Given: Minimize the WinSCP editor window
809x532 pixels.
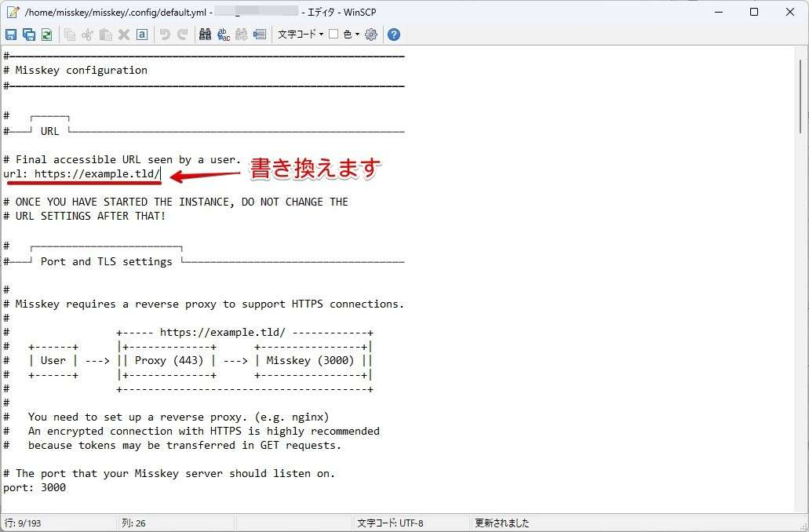Looking at the screenshot, I should click(x=718, y=12).
